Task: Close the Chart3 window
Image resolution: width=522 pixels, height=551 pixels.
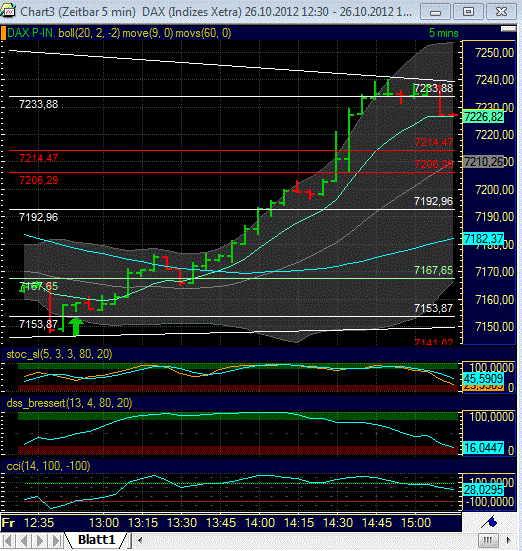Action: pos(501,12)
